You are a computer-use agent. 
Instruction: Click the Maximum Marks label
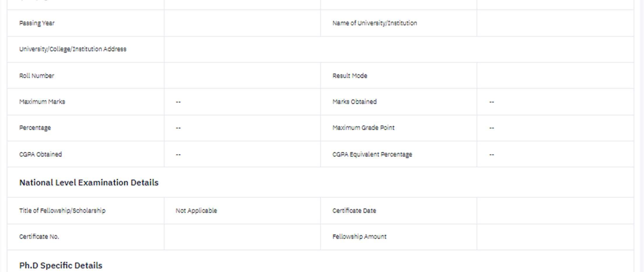(x=42, y=102)
